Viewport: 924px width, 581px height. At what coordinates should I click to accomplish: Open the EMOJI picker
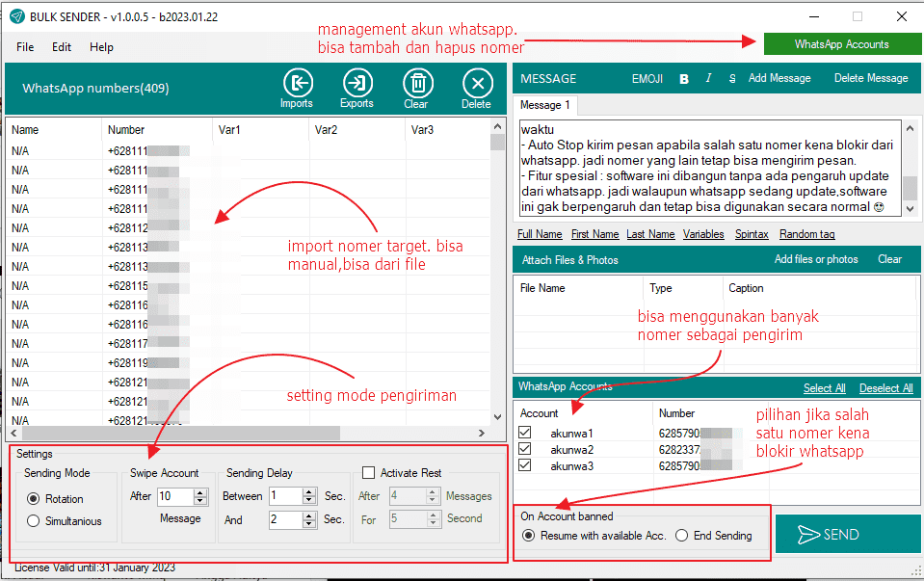click(647, 79)
